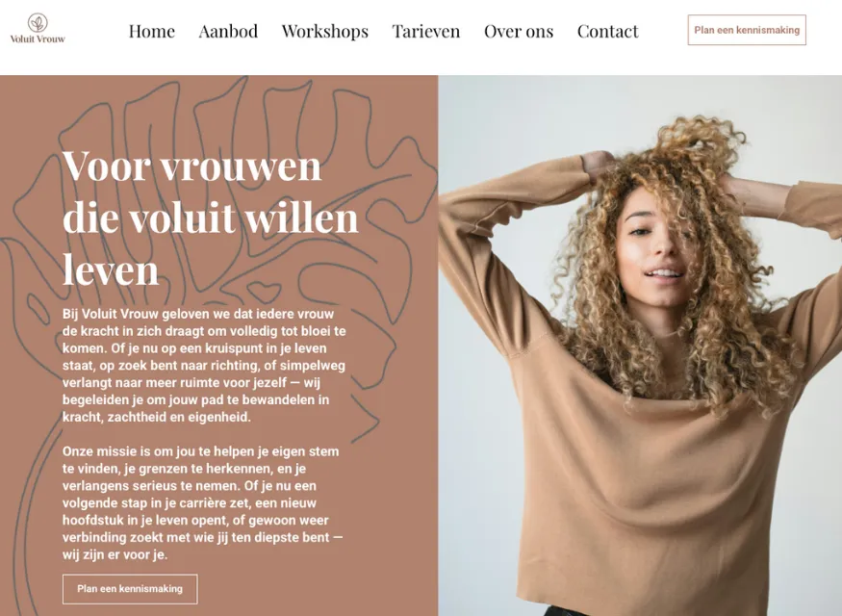The height and width of the screenshot is (616, 842).
Task: Open the Workshops navigation link
Action: point(325,31)
